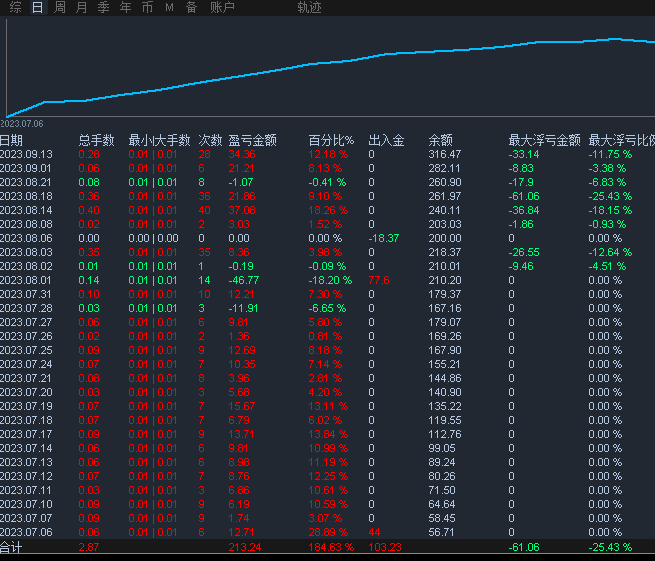This screenshot has height=561, width=655.
Task: Click trade count 40
Action: 204,211
